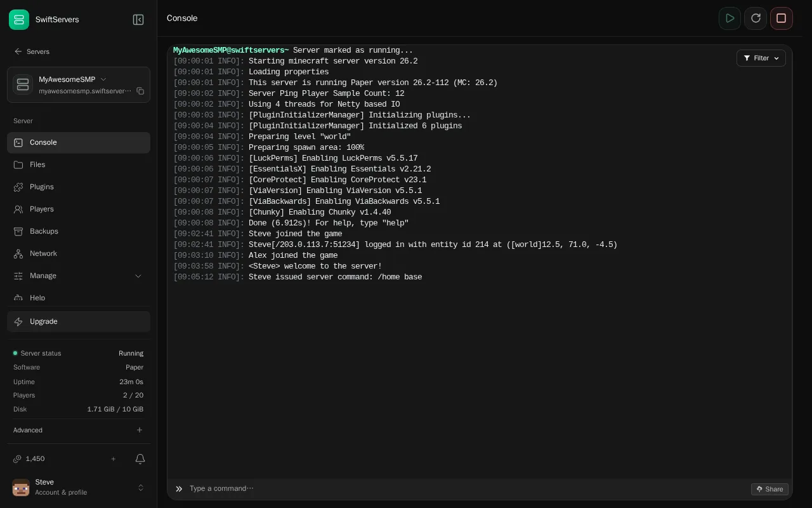
Task: Start the server with play button
Action: [x=730, y=18]
